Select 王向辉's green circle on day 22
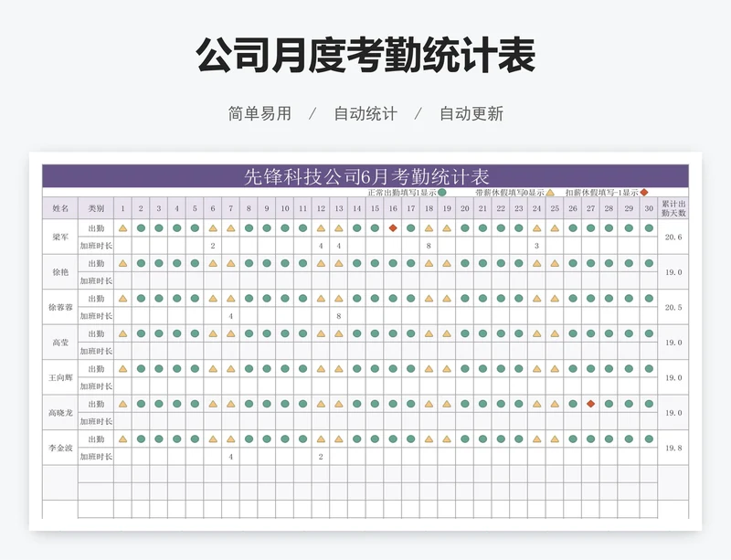731x560 pixels. tap(501, 369)
